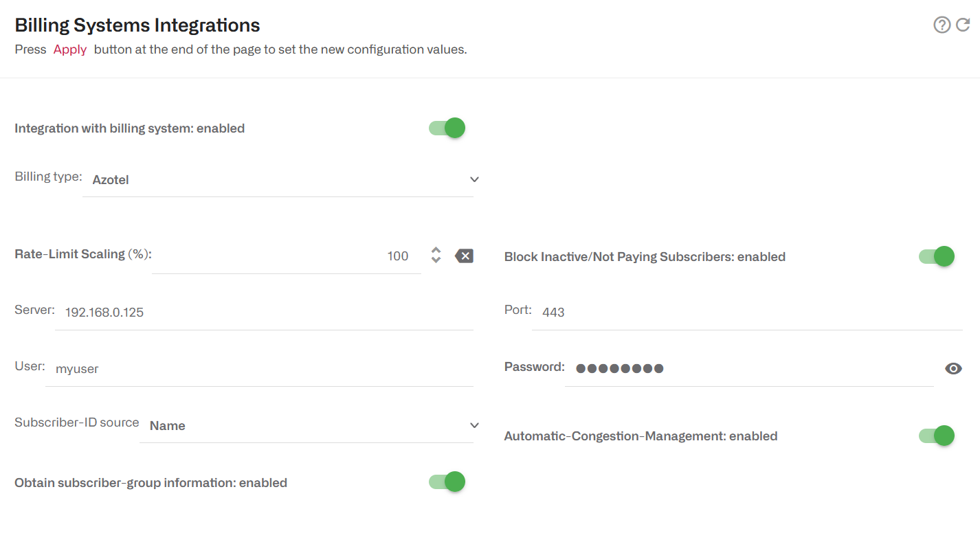The image size is (980, 542).
Task: Turn off Block Inactive/Not Paying Subscribers
Action: click(x=936, y=256)
